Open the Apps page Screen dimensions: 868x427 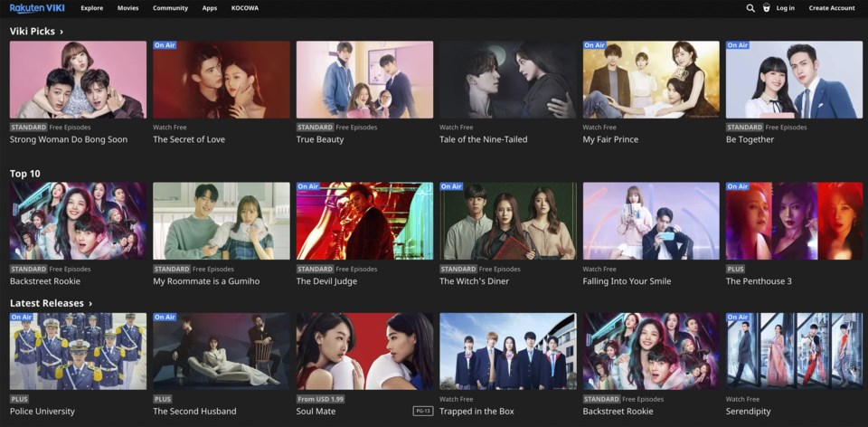tap(210, 8)
